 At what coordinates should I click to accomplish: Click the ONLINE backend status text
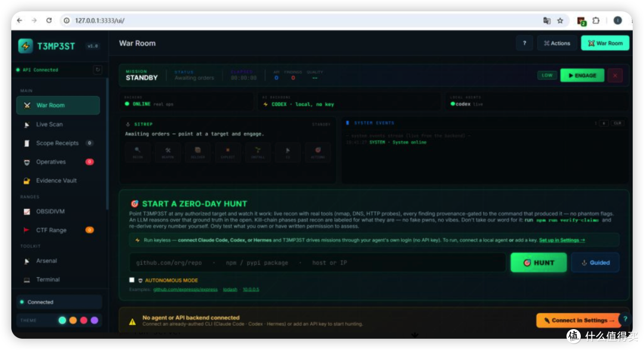coord(141,104)
